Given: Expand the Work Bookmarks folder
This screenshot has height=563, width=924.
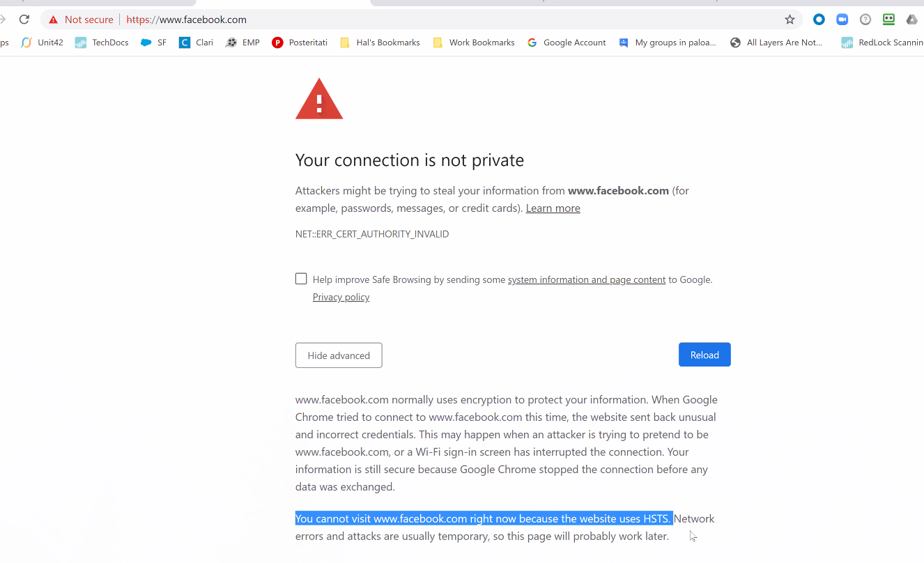Looking at the screenshot, I should (x=474, y=43).
